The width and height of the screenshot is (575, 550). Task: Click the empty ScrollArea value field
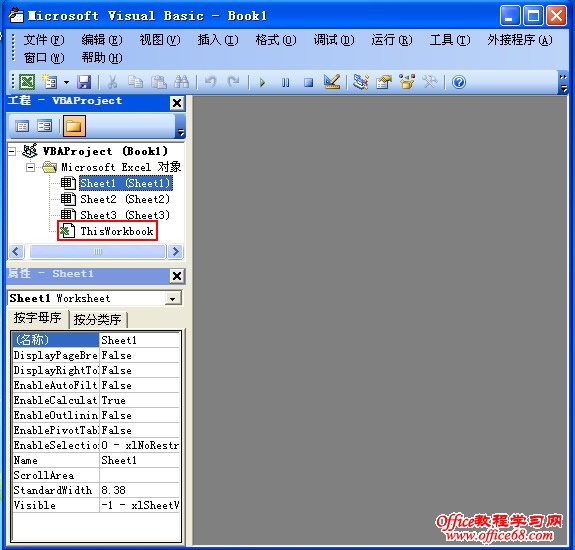pos(140,475)
